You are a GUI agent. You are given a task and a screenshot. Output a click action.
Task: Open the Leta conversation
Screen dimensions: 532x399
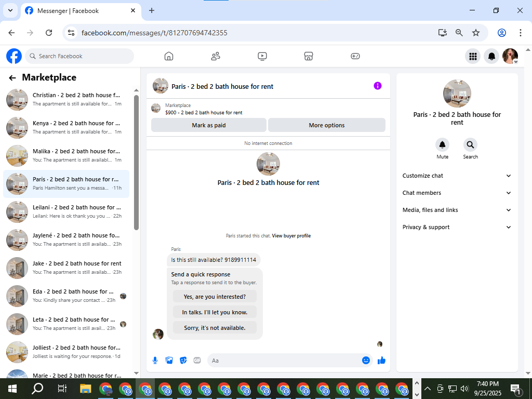pos(66,324)
